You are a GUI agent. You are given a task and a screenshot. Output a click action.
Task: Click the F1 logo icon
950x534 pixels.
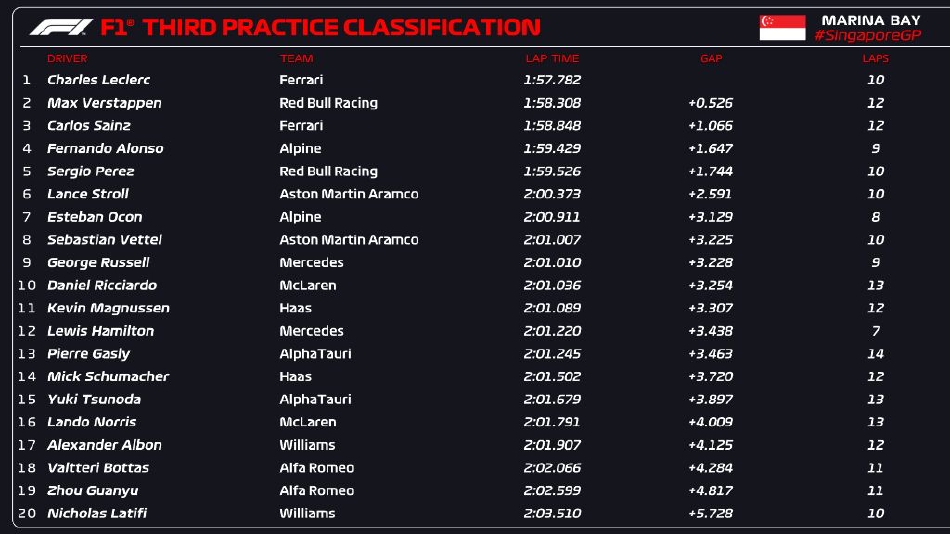coord(61,27)
